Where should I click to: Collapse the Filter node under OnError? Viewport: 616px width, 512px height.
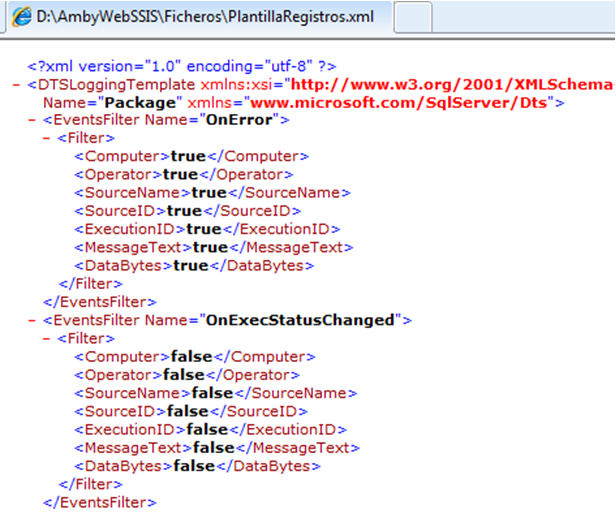tap(48, 139)
